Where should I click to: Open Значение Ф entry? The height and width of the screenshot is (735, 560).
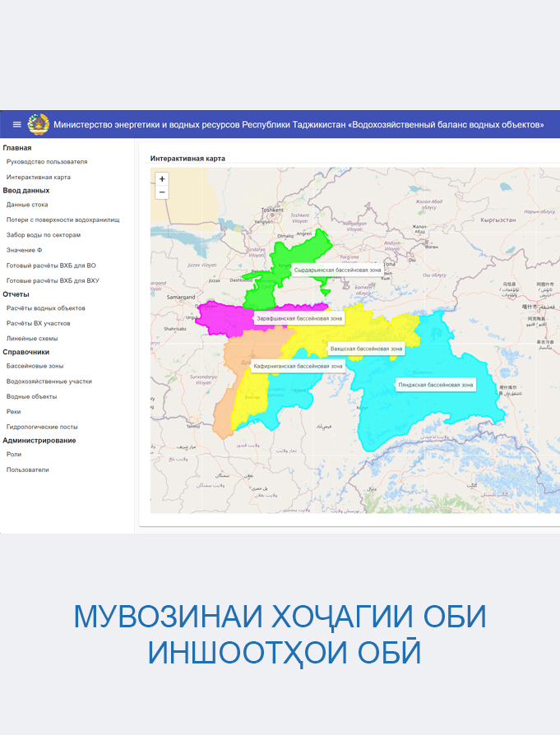(x=25, y=250)
